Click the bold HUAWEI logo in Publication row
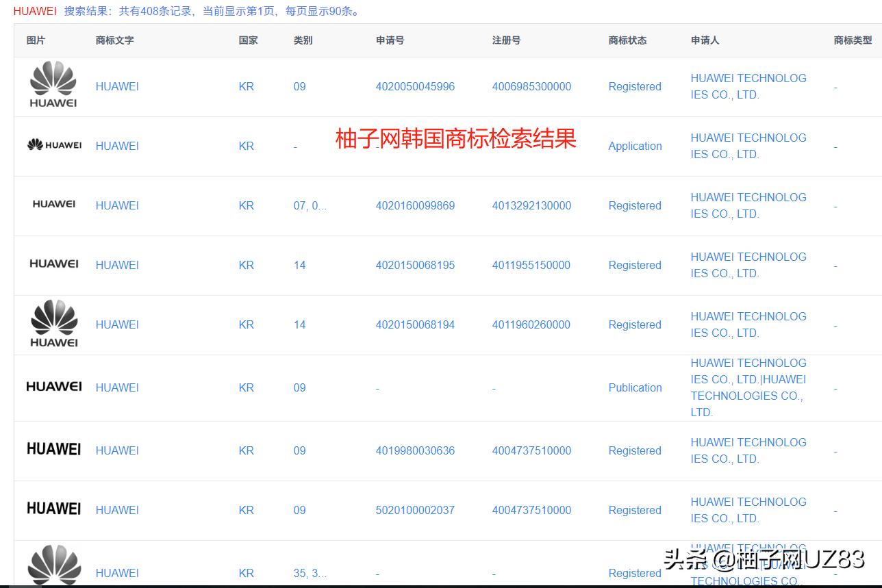882x588 pixels. (x=54, y=387)
